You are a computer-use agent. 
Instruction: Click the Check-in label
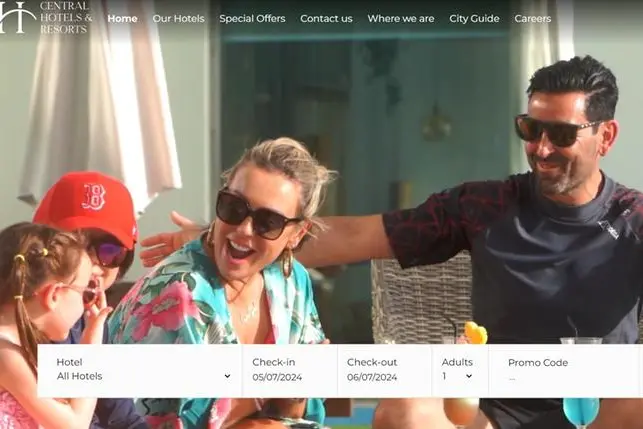(272, 362)
